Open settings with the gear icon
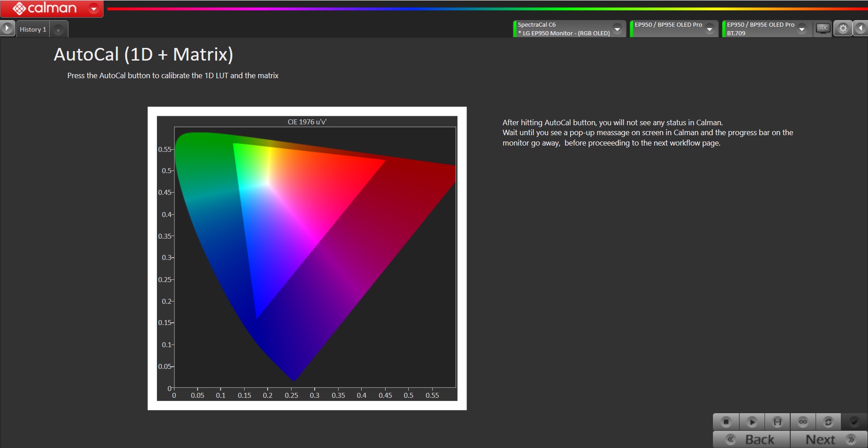 [x=843, y=28]
